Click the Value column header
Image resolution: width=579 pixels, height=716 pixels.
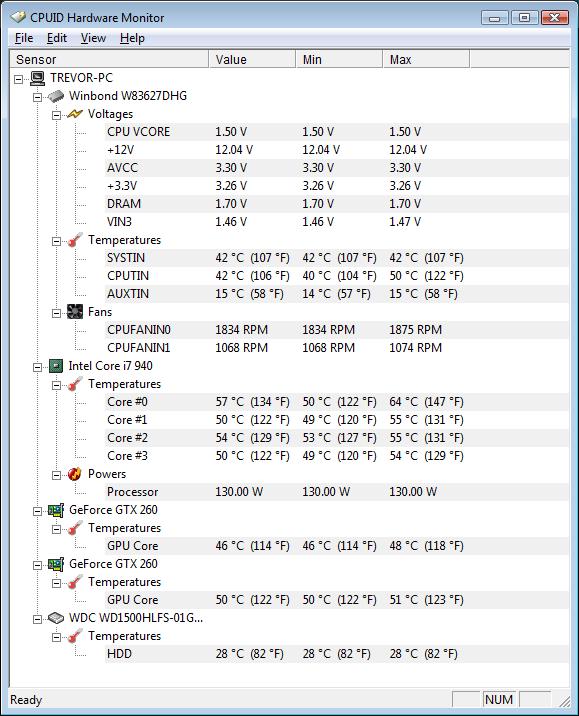tap(252, 59)
